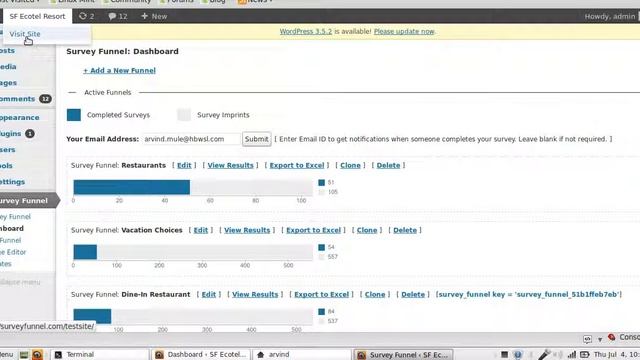Delete the Vacation Choices funnel

click(x=405, y=230)
